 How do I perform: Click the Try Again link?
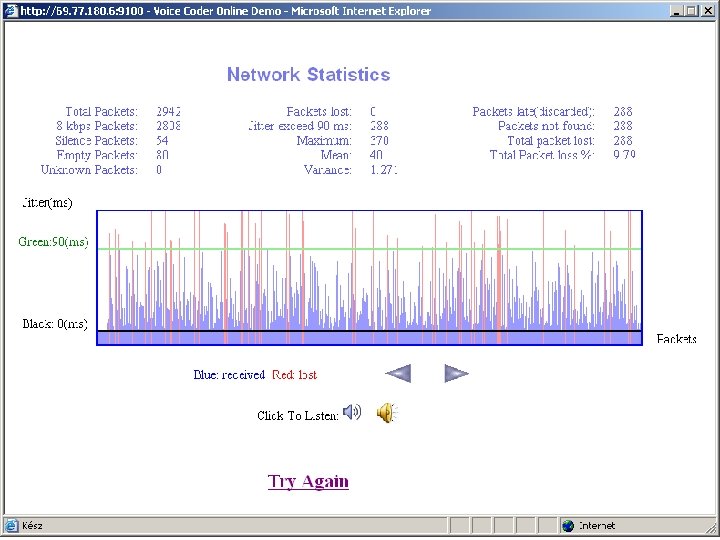click(308, 481)
